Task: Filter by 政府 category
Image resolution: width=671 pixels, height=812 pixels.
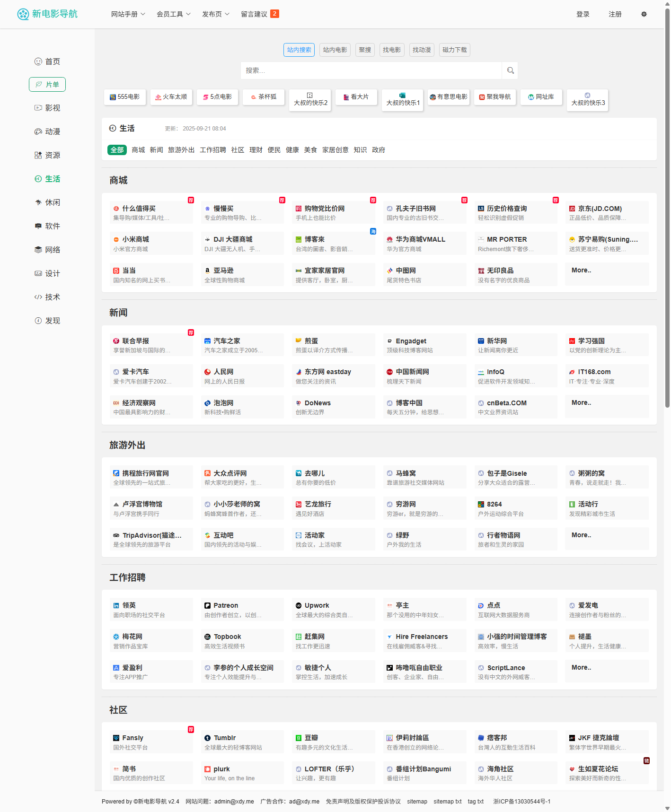Action: [379, 150]
